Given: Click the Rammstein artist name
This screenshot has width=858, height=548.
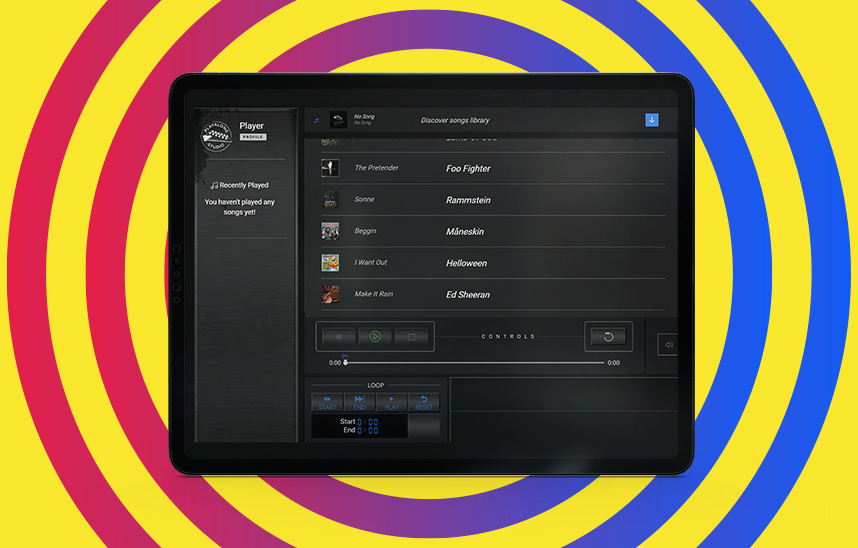Looking at the screenshot, I should coord(468,200).
